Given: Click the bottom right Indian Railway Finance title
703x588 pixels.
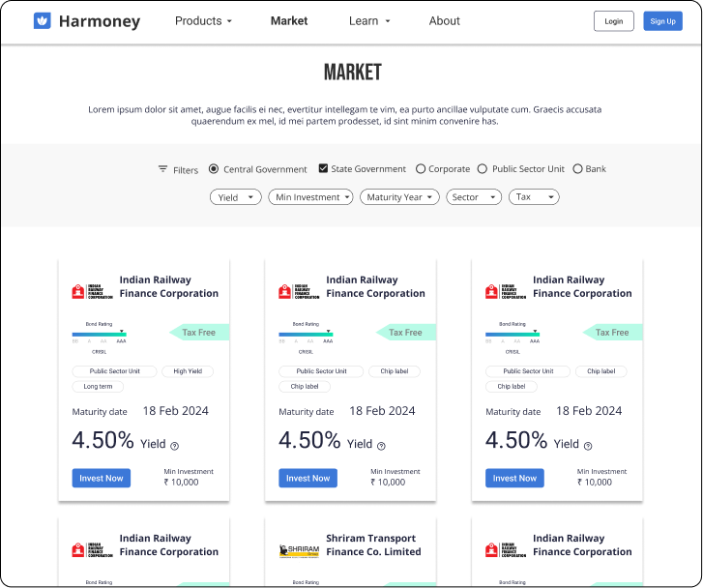Looking at the screenshot, I should (582, 544).
